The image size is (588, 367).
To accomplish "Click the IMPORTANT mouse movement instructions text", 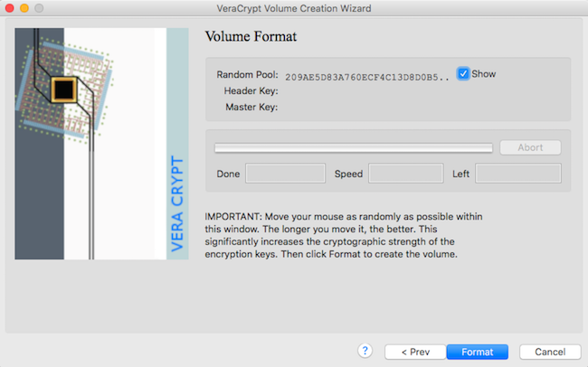I will [344, 235].
